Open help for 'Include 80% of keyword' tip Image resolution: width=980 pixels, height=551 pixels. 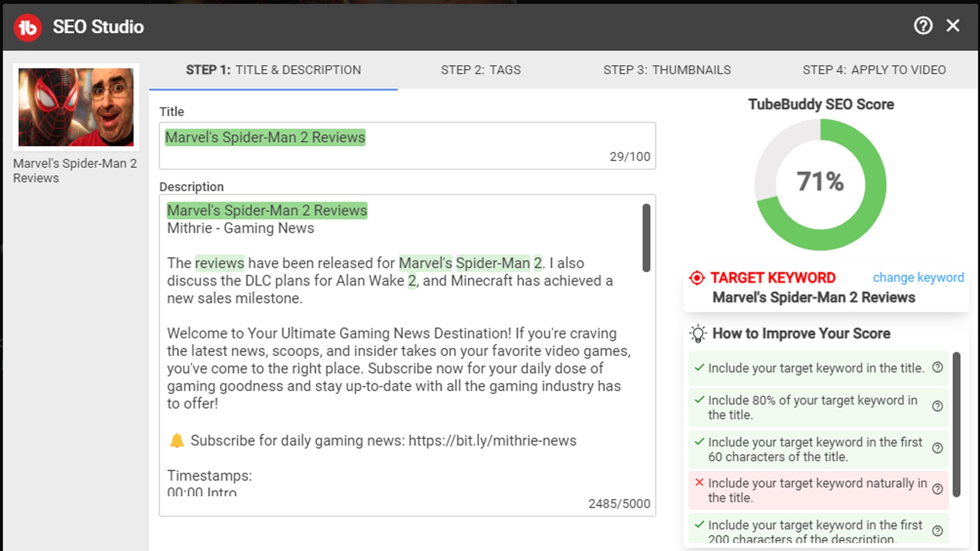pyautogui.click(x=938, y=407)
